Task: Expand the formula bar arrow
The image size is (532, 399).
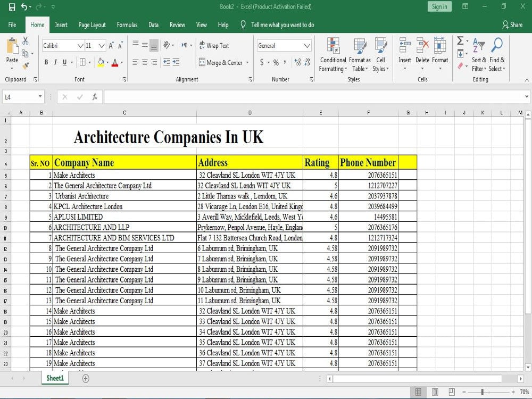Action: click(x=527, y=97)
